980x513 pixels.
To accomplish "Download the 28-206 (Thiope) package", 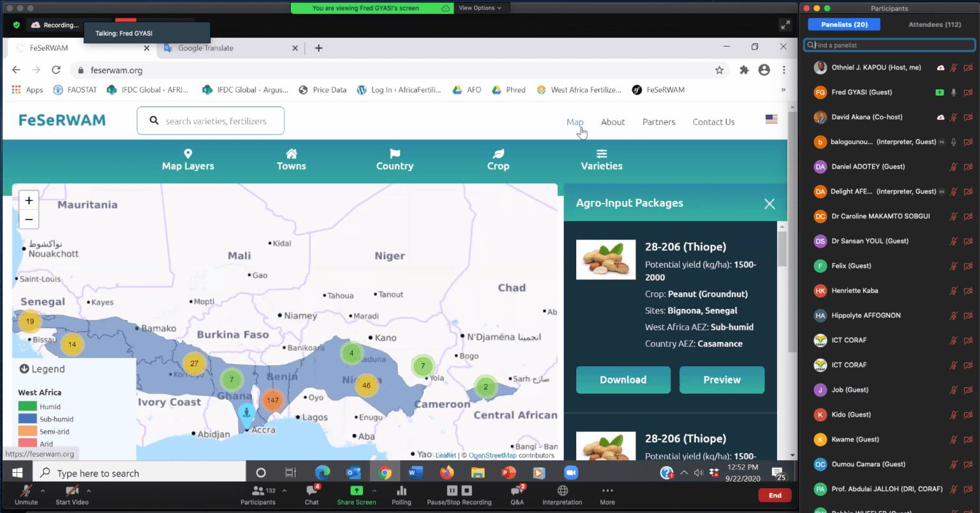I will (x=623, y=380).
